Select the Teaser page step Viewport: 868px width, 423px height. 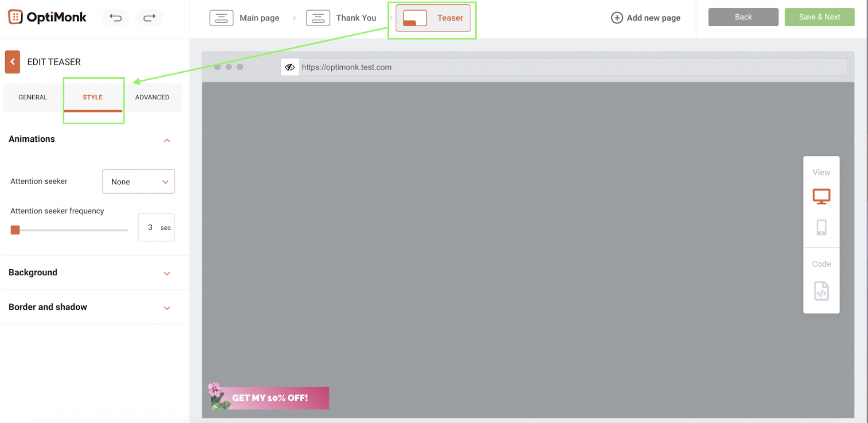(x=433, y=18)
